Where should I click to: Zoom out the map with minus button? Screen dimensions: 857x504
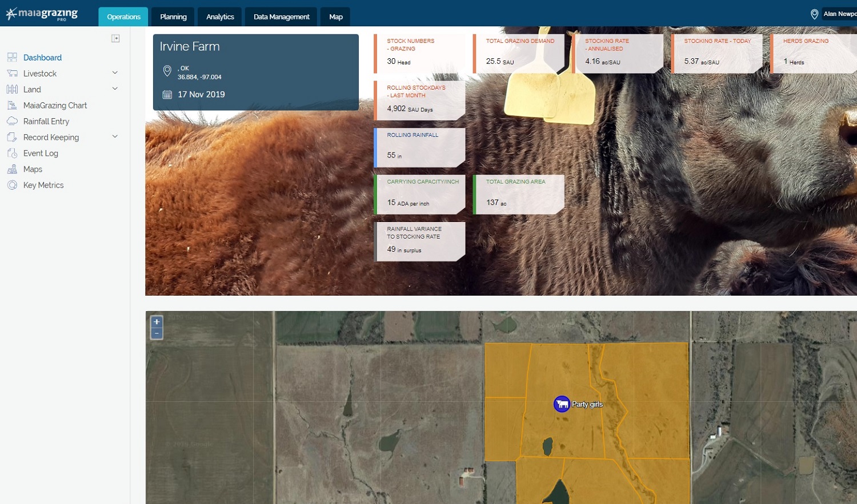point(157,333)
